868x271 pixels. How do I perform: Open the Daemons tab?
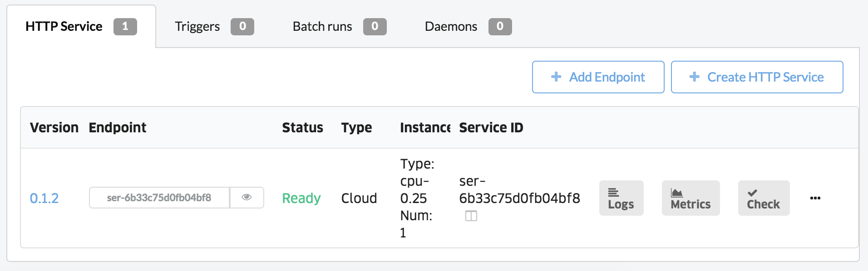468,26
